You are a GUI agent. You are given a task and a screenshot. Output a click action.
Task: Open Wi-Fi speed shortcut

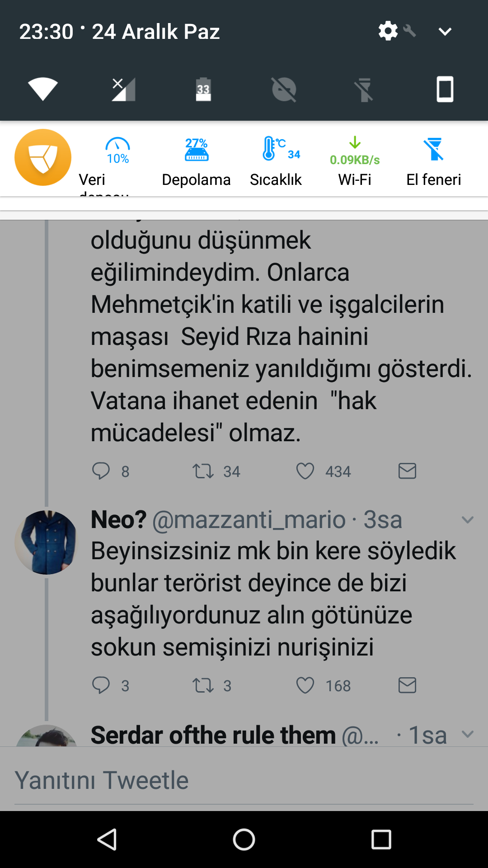pyautogui.click(x=355, y=160)
